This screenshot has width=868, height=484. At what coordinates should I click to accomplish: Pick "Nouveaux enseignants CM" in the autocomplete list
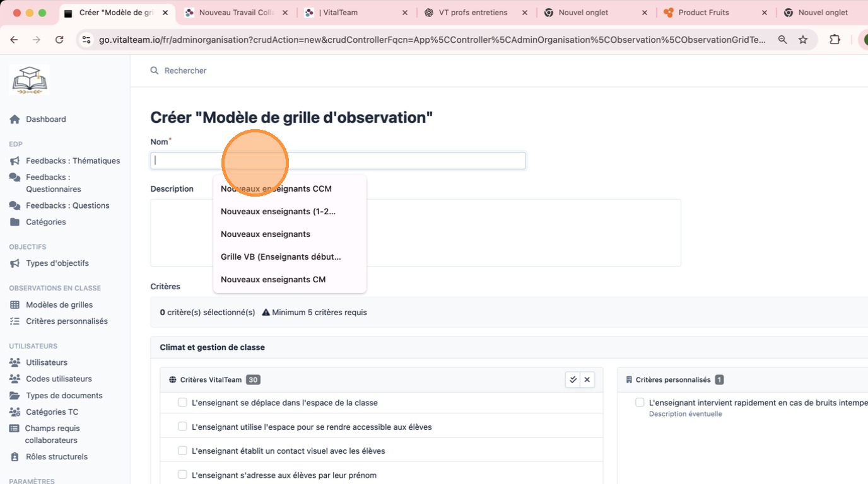click(x=273, y=280)
